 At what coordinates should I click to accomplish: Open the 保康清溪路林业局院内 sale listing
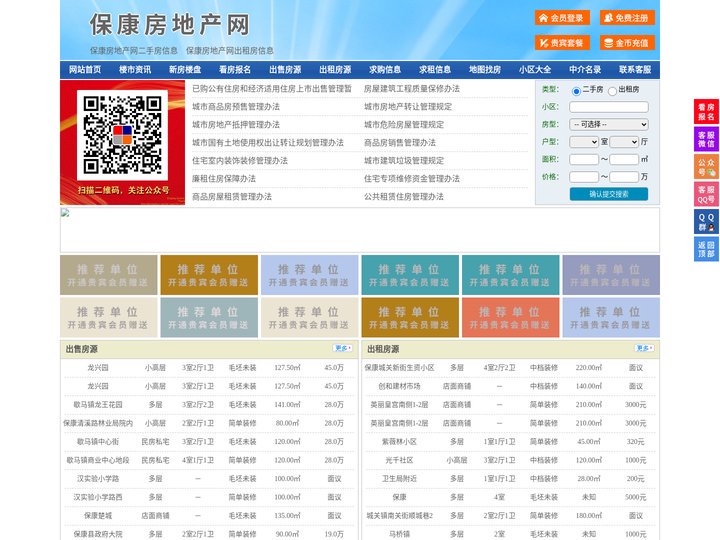[x=98, y=423]
